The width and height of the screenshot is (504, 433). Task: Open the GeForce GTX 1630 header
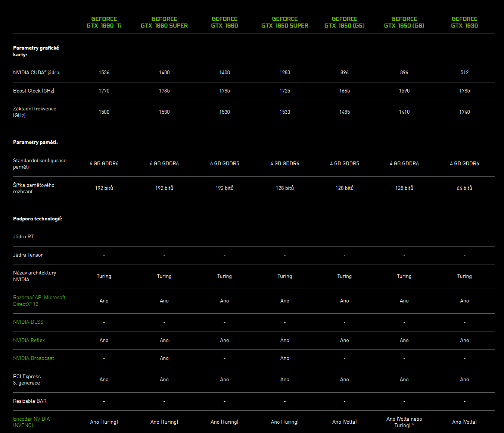464,22
